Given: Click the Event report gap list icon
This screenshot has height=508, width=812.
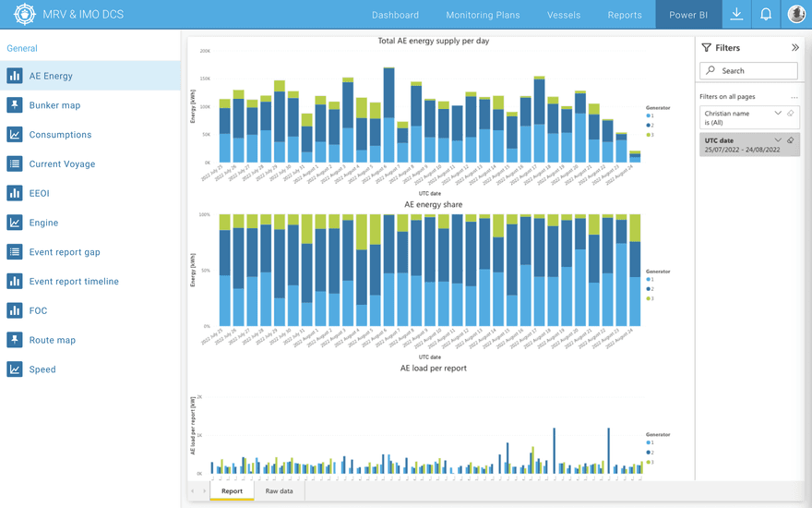Looking at the screenshot, I should click(15, 252).
